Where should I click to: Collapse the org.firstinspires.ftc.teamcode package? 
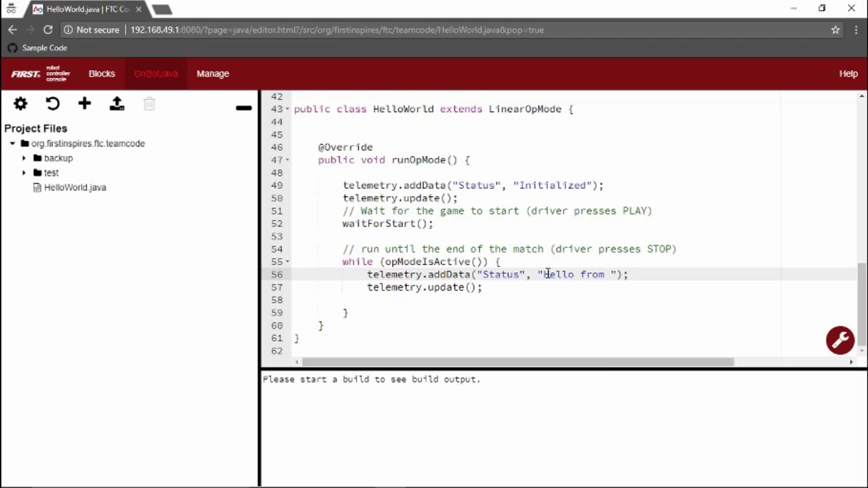coord(12,143)
